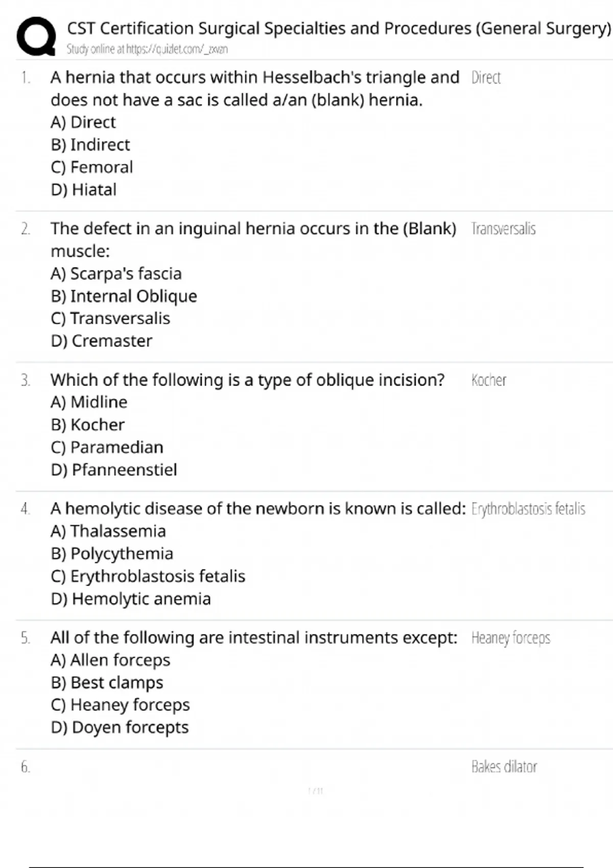The width and height of the screenshot is (613, 868).
Task: Click the Quizlet Q logo icon
Action: point(36,36)
